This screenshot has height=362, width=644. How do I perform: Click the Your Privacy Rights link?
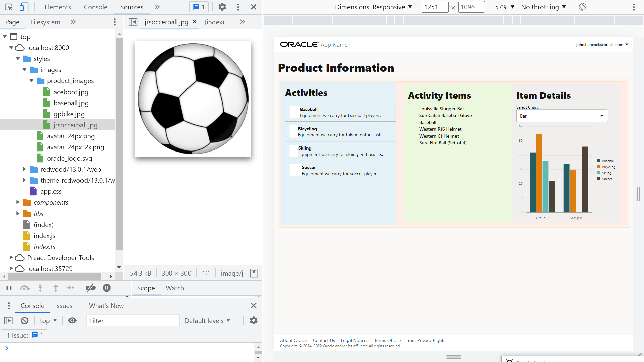pos(426,340)
